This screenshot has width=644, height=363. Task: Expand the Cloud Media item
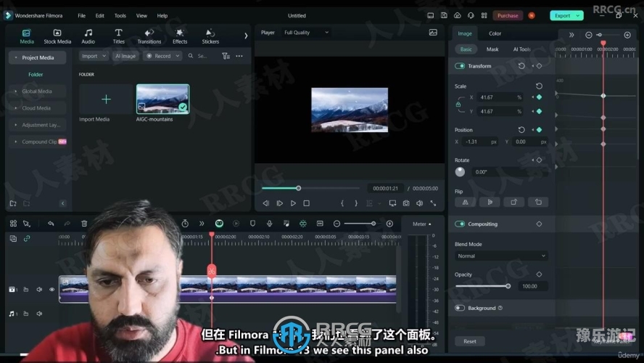point(37,108)
